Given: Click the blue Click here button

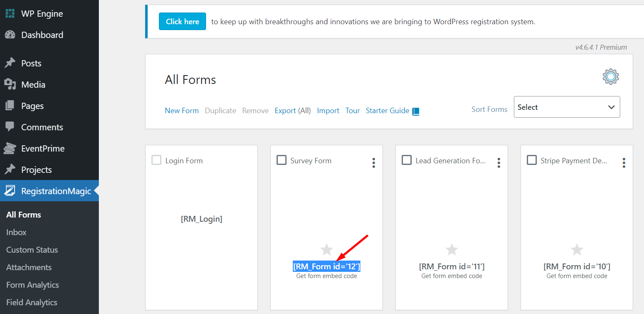Looking at the screenshot, I should (x=182, y=21).
